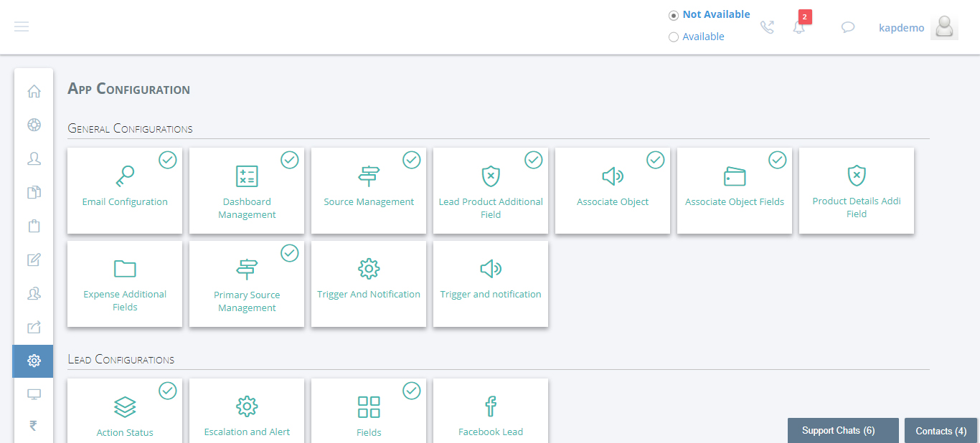Click the user avatar picture

(944, 27)
